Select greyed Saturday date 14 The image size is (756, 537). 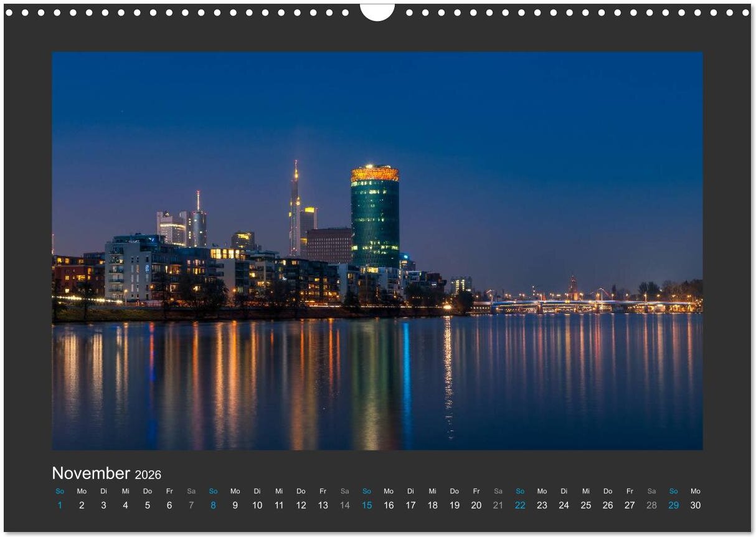coord(344,505)
